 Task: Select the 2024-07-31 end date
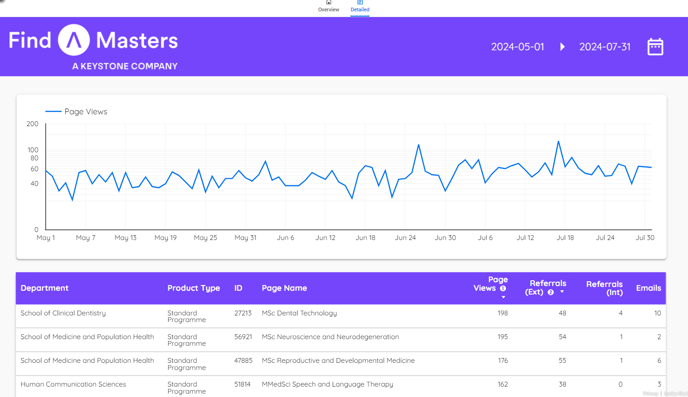(605, 47)
